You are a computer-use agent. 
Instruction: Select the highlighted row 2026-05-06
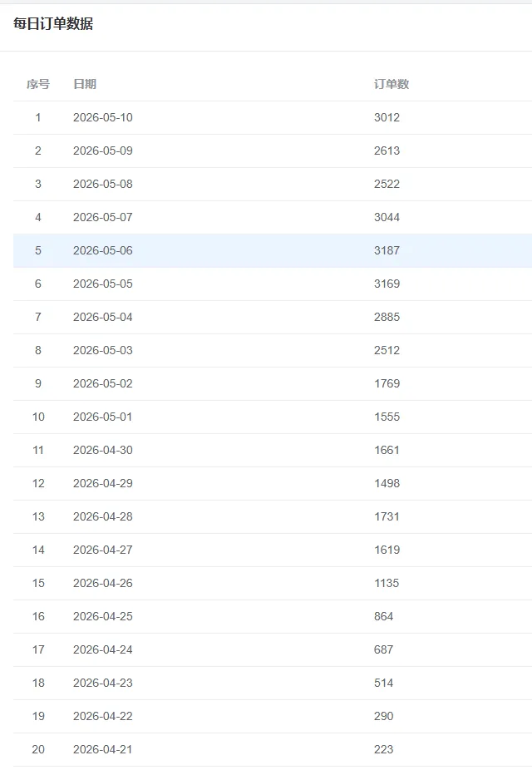(x=273, y=250)
